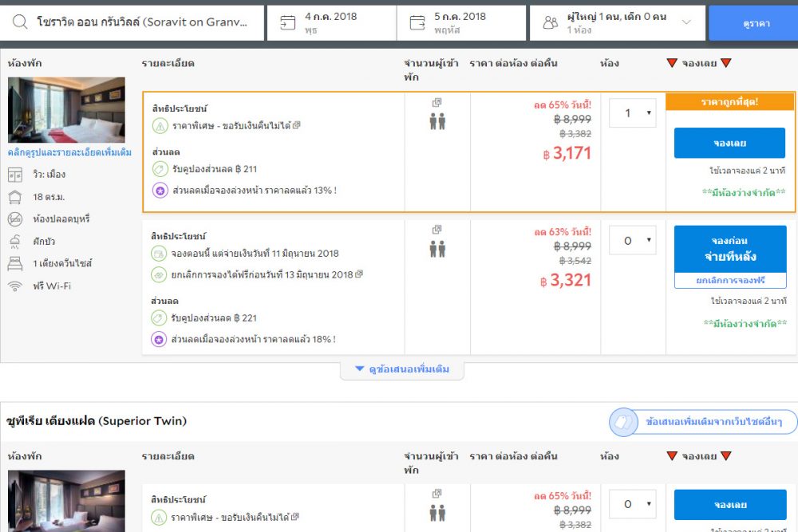Click the free cancellation eye icon
Image resolution: width=798 pixels, height=532 pixels.
160,274
